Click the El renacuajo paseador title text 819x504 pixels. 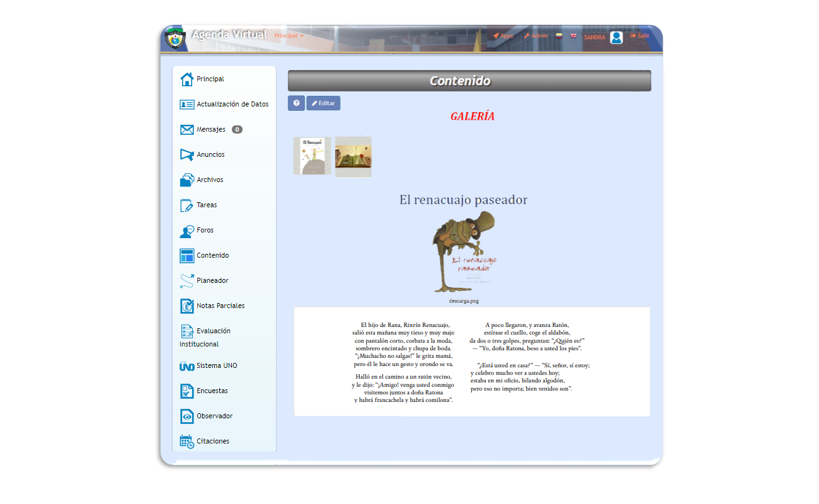click(x=464, y=200)
